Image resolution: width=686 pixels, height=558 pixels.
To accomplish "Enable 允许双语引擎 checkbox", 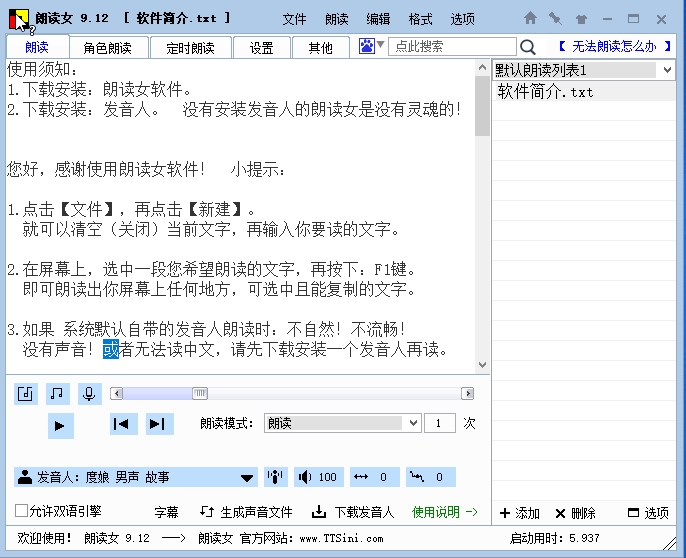I will [21, 510].
